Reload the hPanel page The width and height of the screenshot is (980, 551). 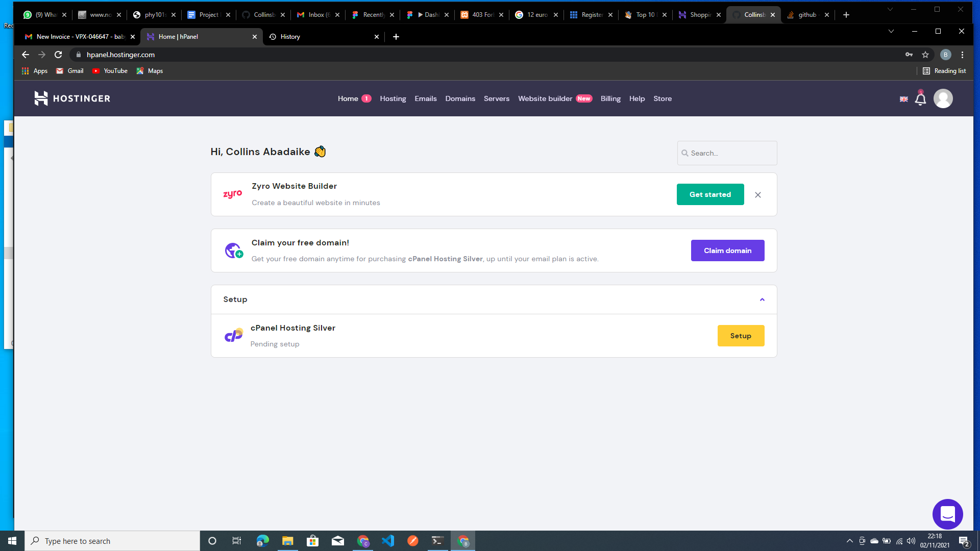58,55
